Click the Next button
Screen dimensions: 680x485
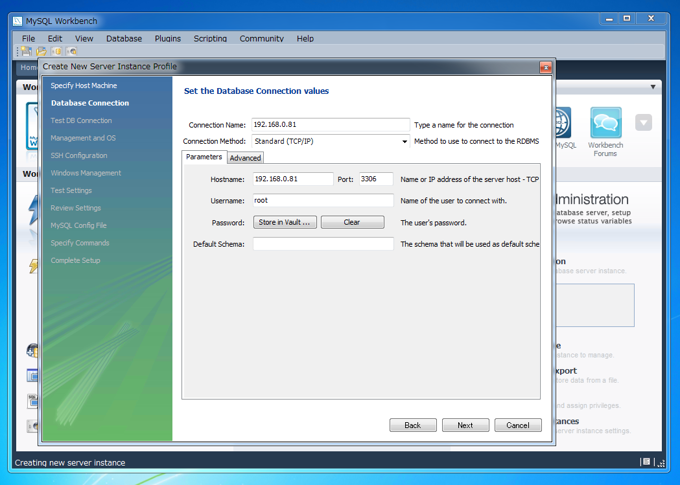[x=465, y=425]
